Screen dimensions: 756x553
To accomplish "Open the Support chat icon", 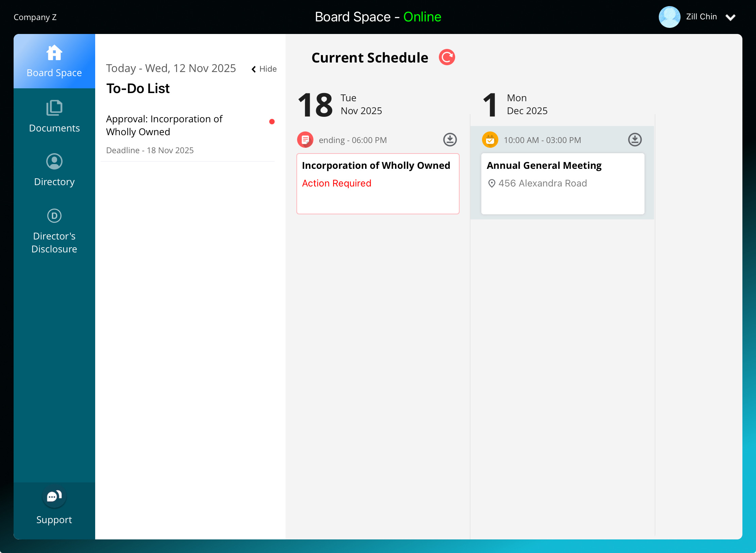I will [54, 497].
